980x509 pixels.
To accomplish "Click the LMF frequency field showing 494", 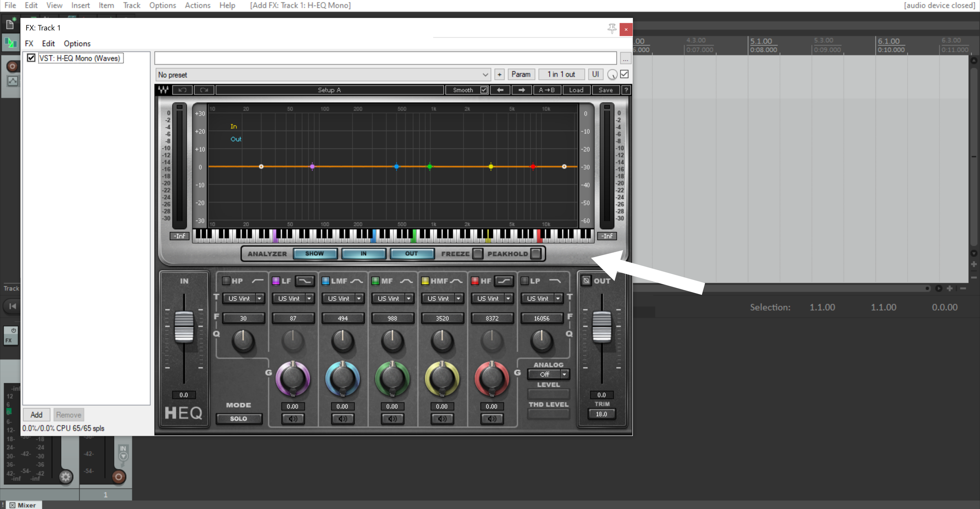I will 343,318.
